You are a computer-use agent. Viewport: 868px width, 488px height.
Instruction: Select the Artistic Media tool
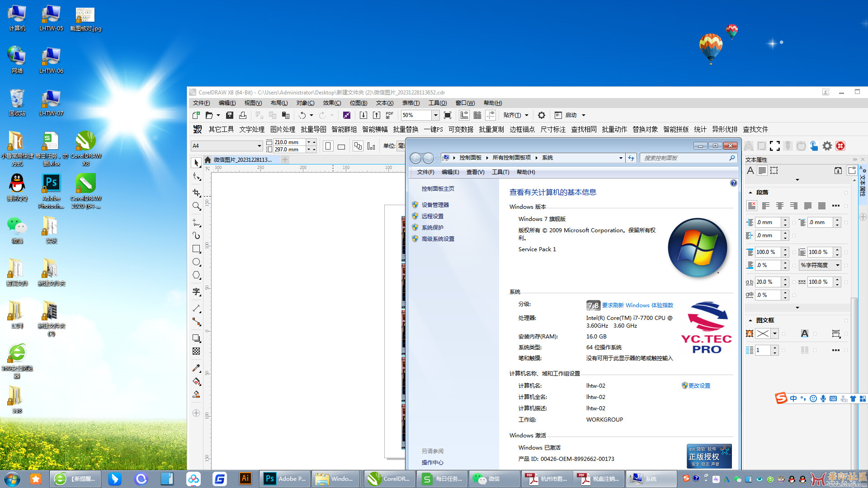pyautogui.click(x=196, y=235)
